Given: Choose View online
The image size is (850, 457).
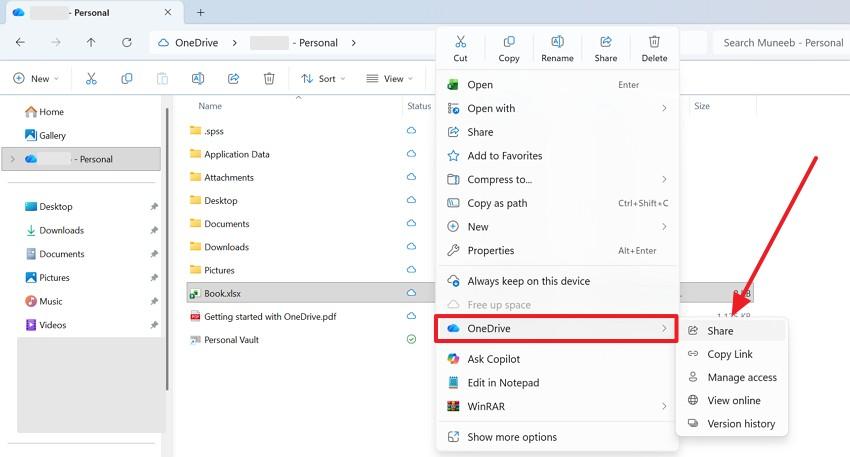Looking at the screenshot, I should [x=732, y=401].
